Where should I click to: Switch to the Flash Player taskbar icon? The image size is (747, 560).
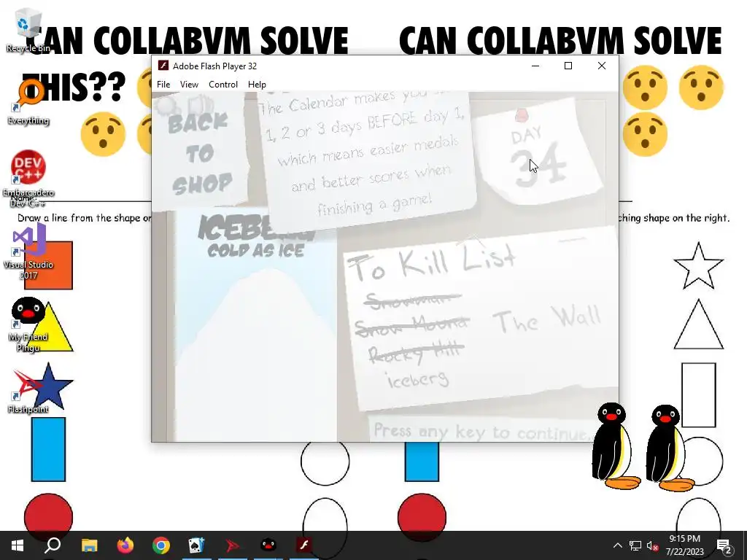304,545
